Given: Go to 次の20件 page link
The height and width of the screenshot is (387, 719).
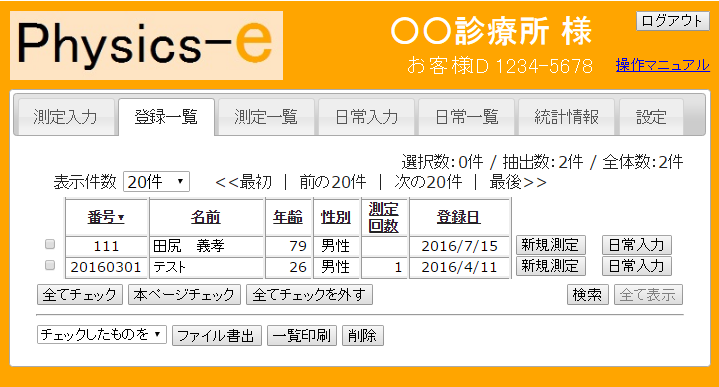Looking at the screenshot, I should tap(428, 182).
